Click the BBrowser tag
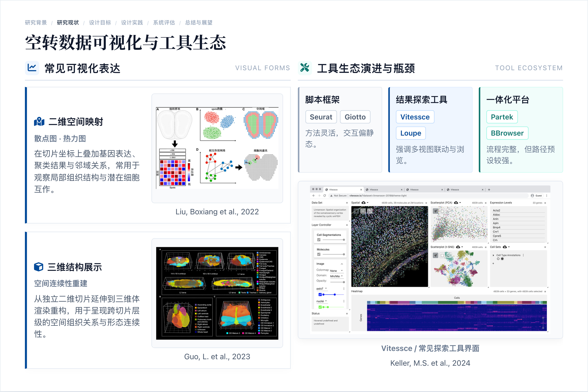This screenshot has width=588, height=392. tap(507, 133)
